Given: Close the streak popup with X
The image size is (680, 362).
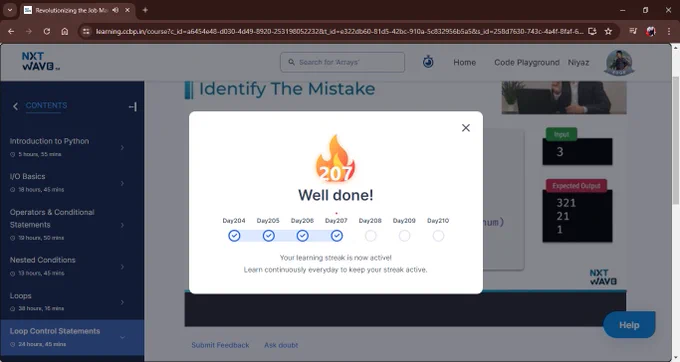Looking at the screenshot, I should 466,128.
